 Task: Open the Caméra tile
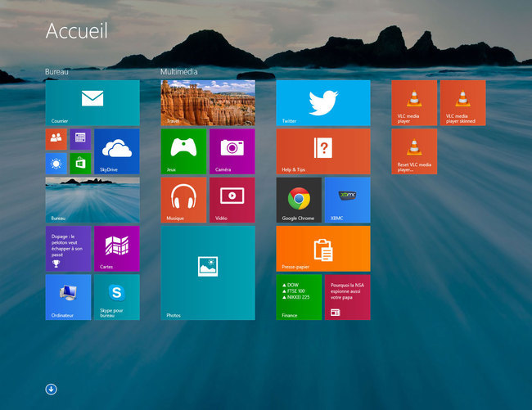232,151
